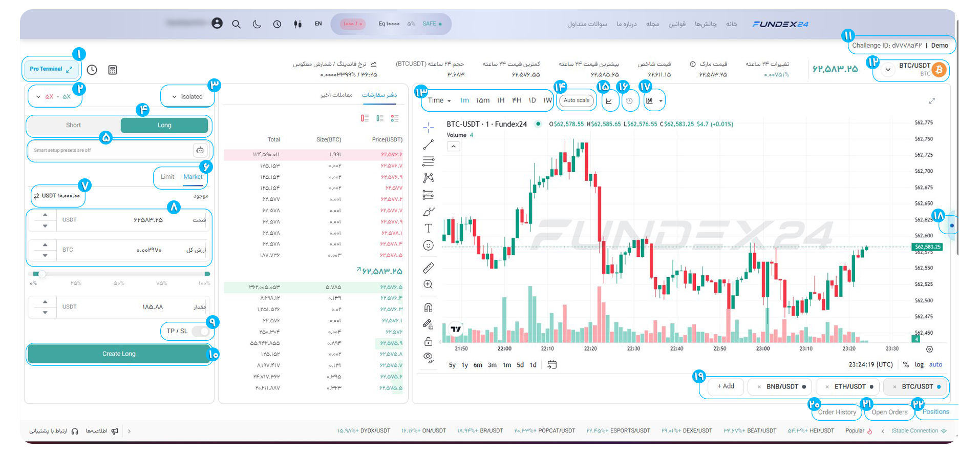
Task: Select the Fibonacci retracement tool
Action: (429, 161)
